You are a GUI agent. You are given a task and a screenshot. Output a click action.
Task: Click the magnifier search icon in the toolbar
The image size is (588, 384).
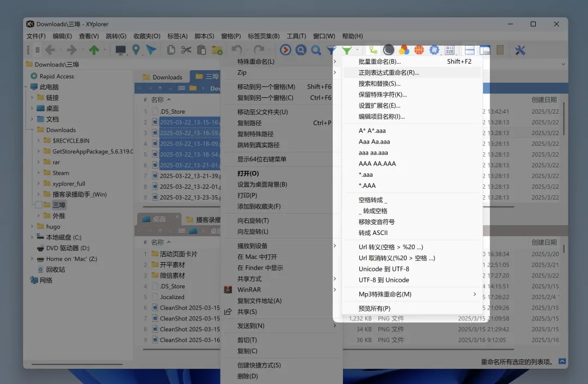coord(316,49)
